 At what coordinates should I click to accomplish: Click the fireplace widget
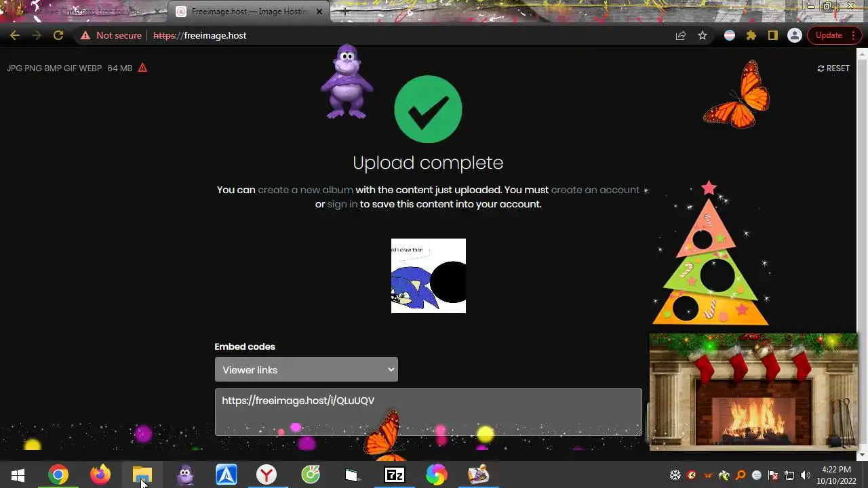[x=753, y=392]
